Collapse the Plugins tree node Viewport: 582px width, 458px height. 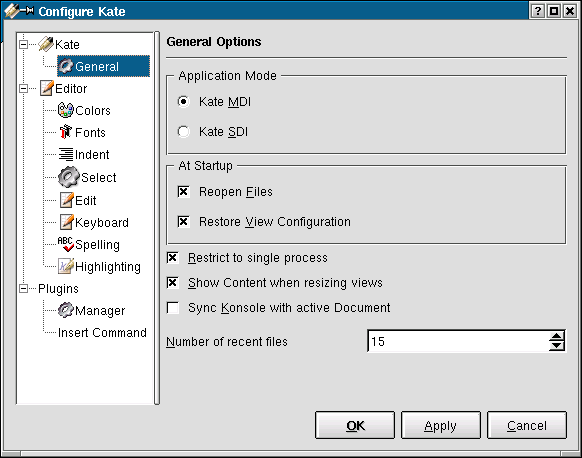pos(23,288)
